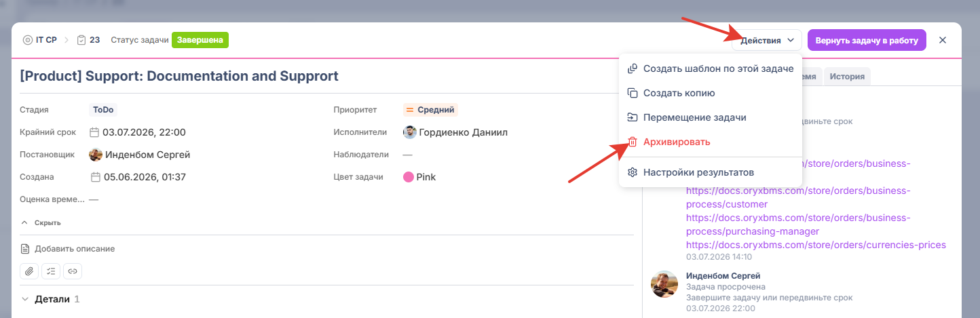Close the task dialog with X
980x318 pixels.
[x=943, y=40]
